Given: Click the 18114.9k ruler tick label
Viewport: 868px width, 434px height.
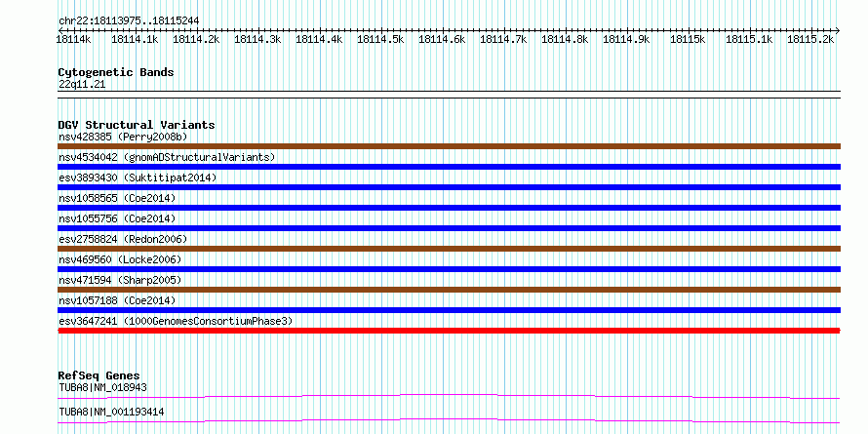Looking at the screenshot, I should (626, 39).
